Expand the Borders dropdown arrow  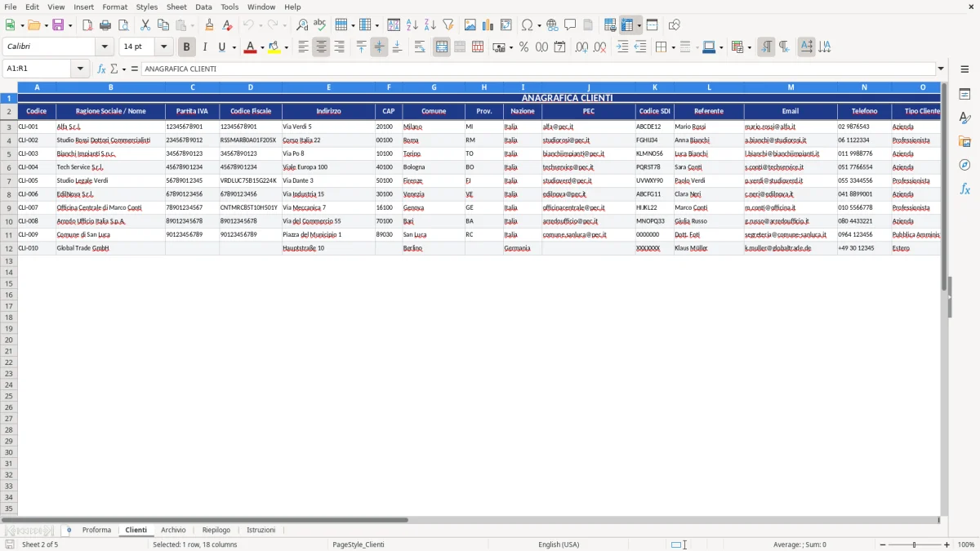673,47
